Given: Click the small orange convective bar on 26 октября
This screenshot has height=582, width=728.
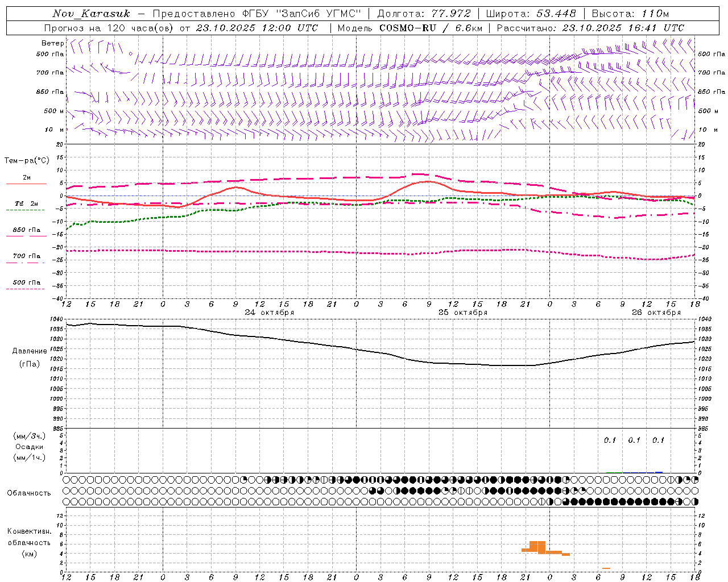Looking at the screenshot, I should (x=606, y=568).
